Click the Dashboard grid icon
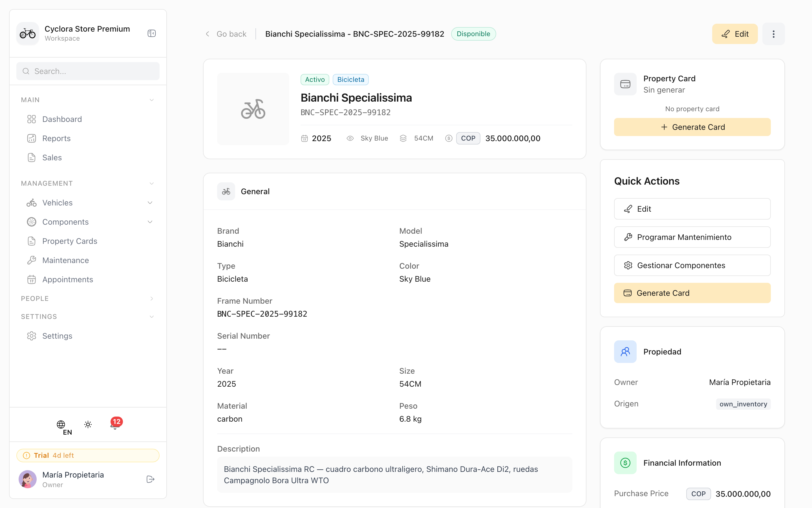Viewport: 812px width, 508px height. [32, 119]
